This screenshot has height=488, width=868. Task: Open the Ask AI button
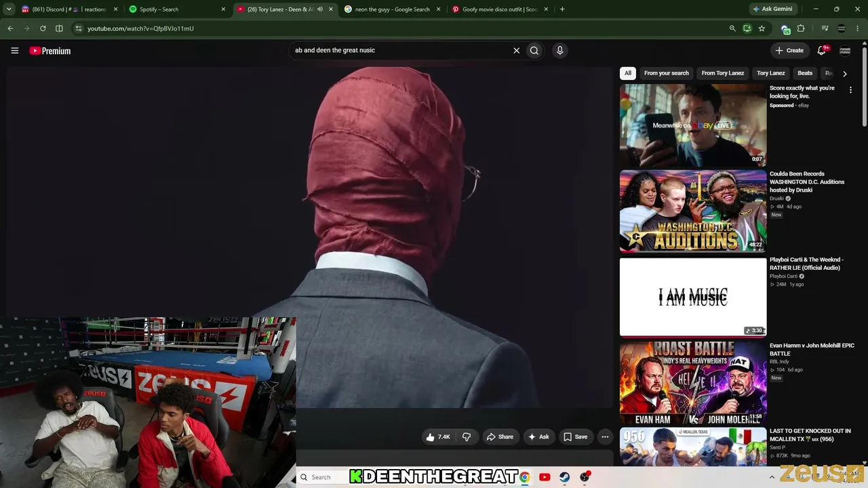(538, 437)
